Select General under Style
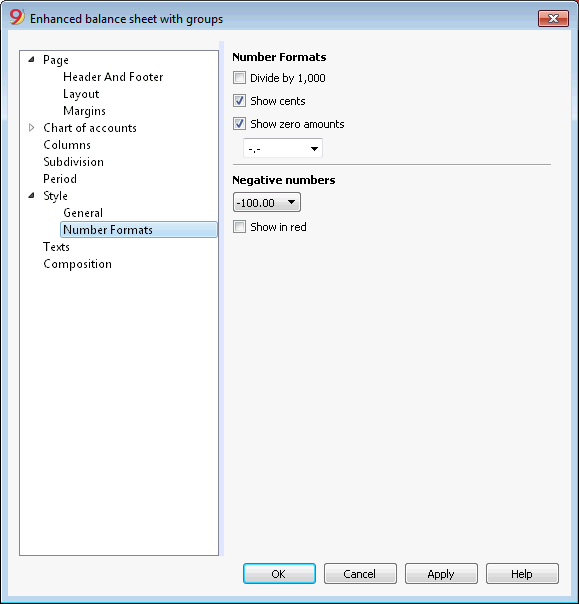The width and height of the screenshot is (579, 604). pyautogui.click(x=83, y=213)
